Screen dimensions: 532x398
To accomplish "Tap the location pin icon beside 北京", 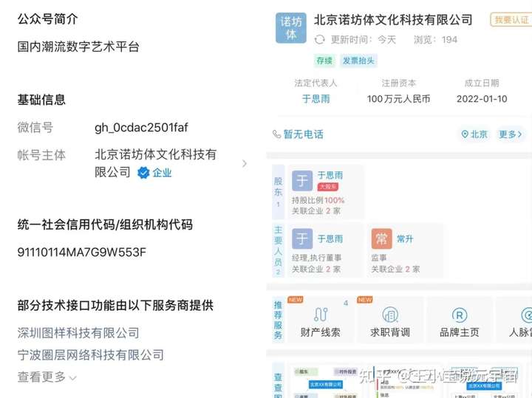I will click(x=465, y=134).
